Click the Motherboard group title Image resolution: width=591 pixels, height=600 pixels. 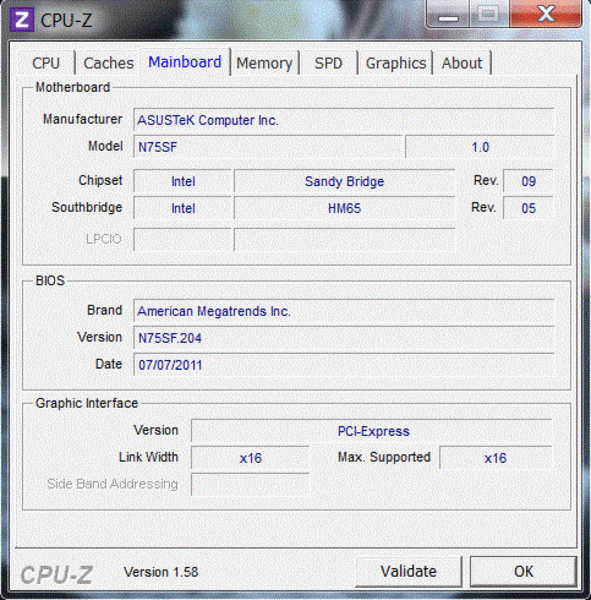(x=73, y=87)
